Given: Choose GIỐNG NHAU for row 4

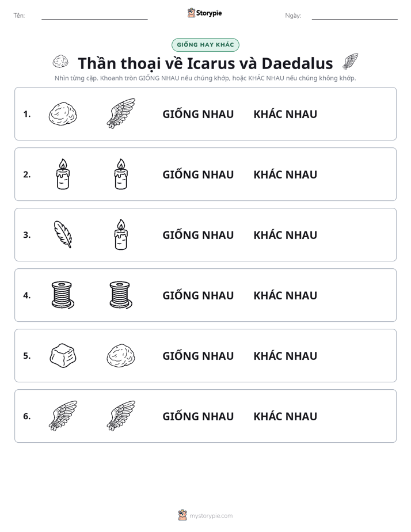Looking at the screenshot, I should click(198, 295).
